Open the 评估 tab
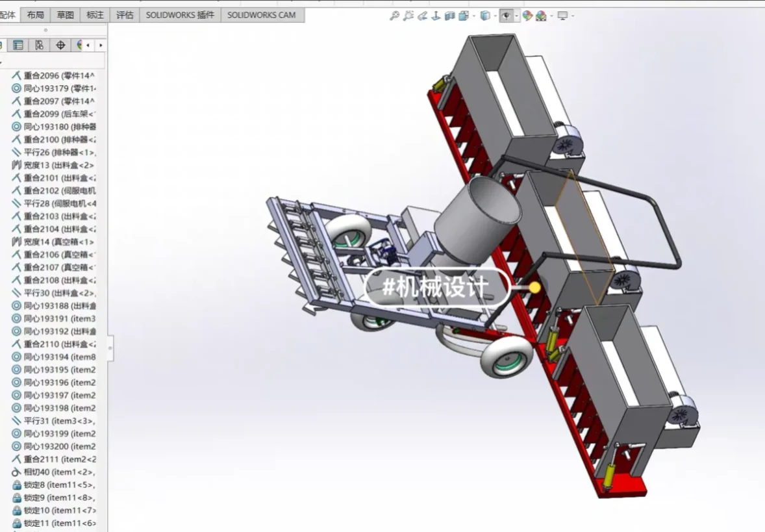 (125, 15)
